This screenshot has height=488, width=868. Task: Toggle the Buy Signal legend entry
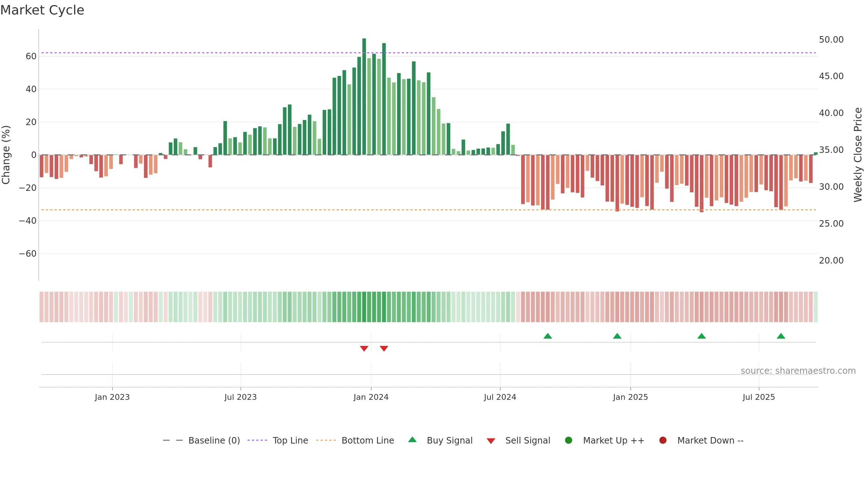440,440
